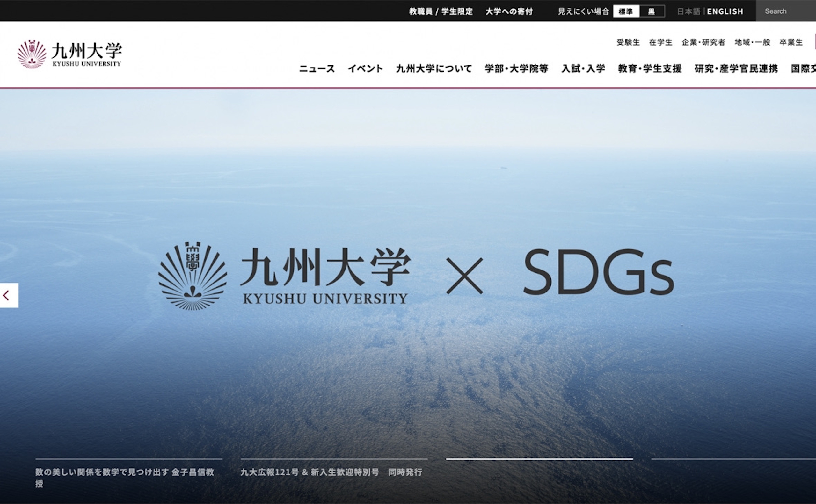816x504 pixels.
Task: Select the highlighted third slide indicator bar
Action: pos(539,459)
